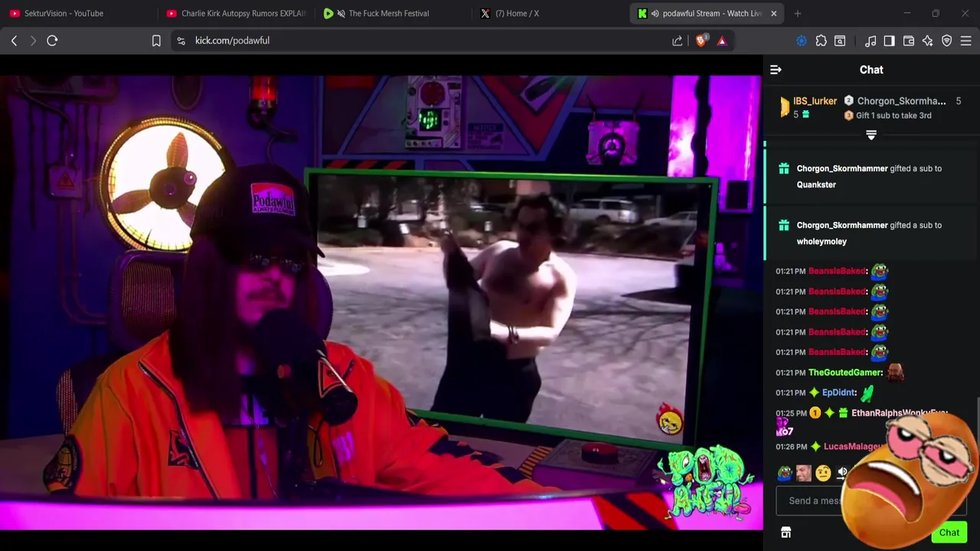Click the 'Gift 1 sub to take 3rd' text
Screen dimensions: 980x551
point(893,116)
